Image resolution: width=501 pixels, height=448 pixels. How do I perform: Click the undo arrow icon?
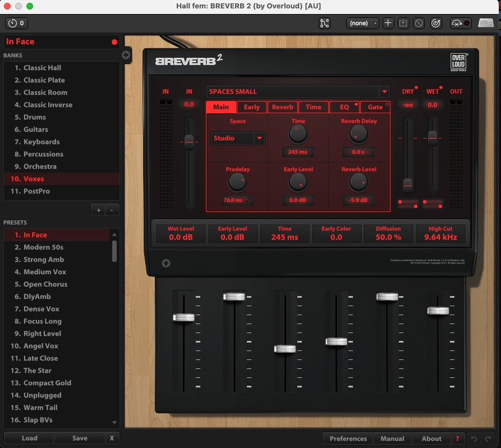474,438
